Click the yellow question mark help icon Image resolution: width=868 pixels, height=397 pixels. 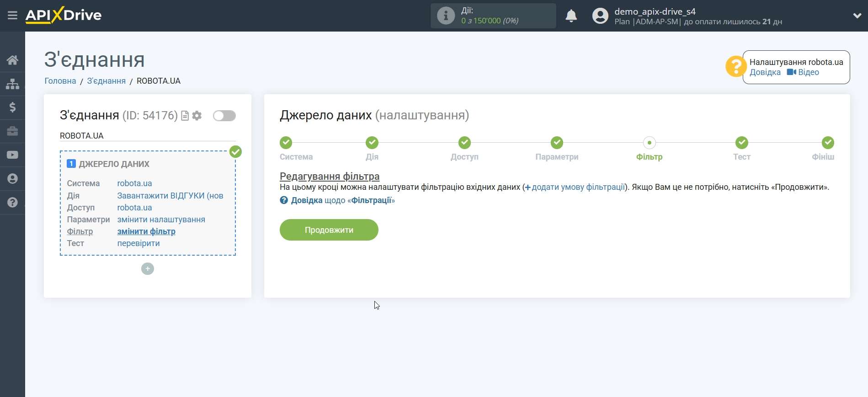coord(735,67)
